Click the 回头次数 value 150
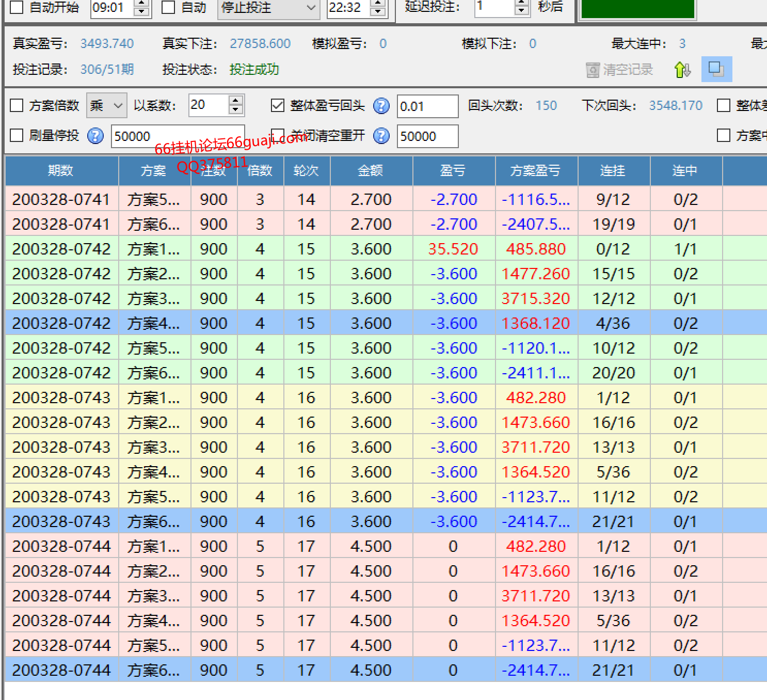This screenshot has height=700, width=767. [546, 106]
